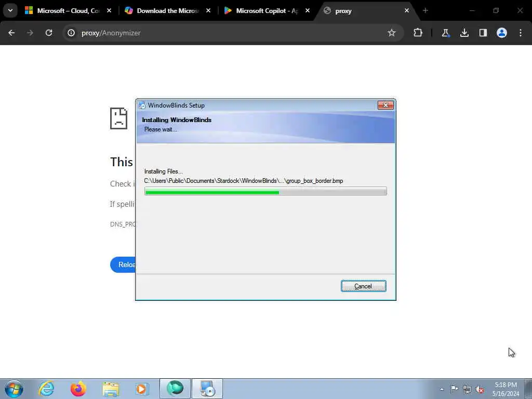The width and height of the screenshot is (532, 399).
Task: Cancel the WindowBlinds installation
Action: (x=363, y=286)
